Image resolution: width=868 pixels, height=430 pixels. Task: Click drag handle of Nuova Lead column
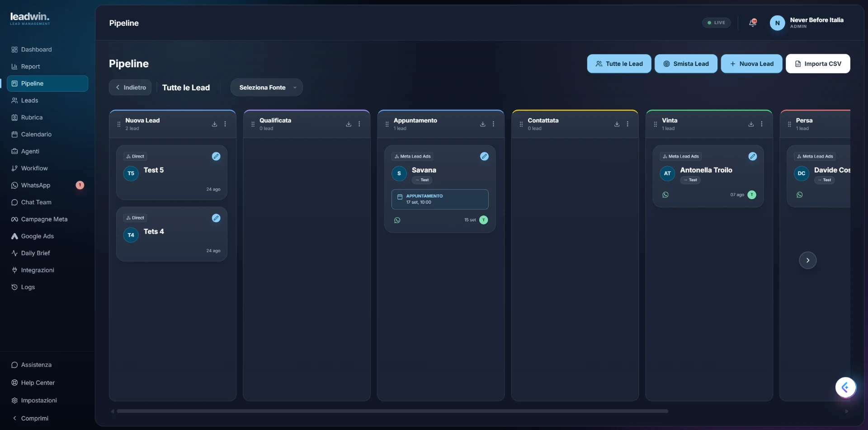click(x=119, y=124)
